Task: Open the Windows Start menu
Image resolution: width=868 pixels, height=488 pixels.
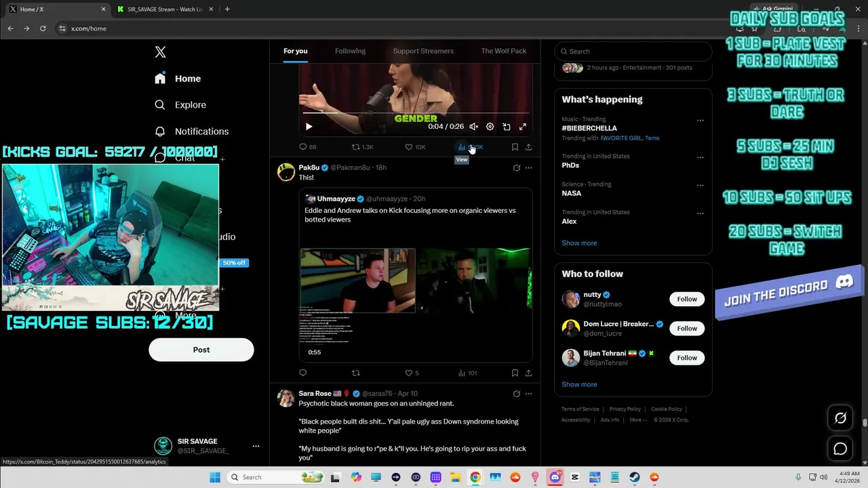Action: tap(215, 477)
